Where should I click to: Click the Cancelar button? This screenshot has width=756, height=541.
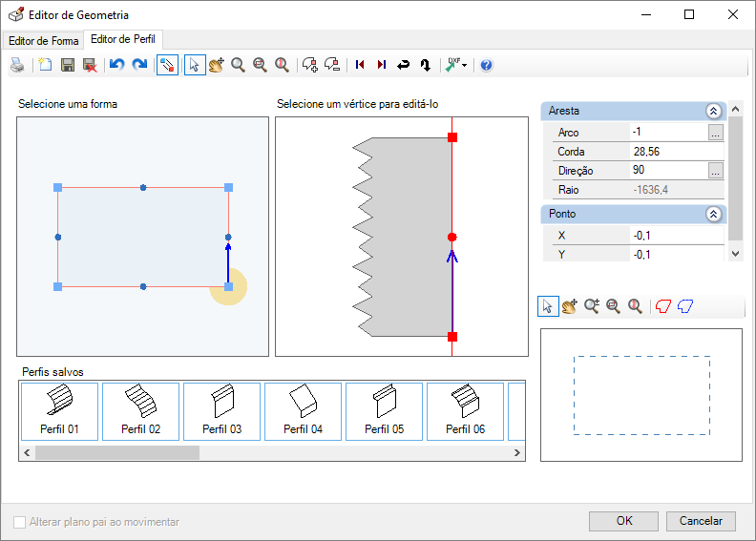(x=701, y=521)
